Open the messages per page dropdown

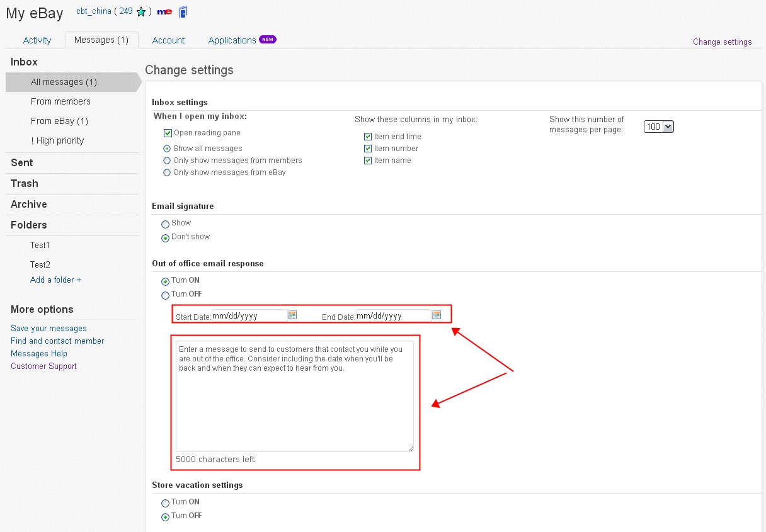[x=658, y=127]
